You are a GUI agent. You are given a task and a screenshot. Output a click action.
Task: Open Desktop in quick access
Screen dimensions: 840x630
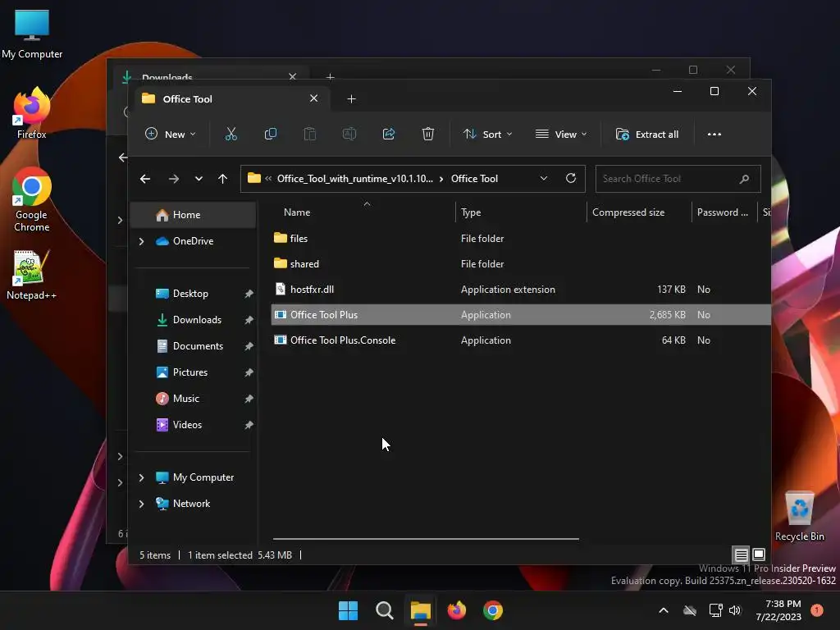194,294
